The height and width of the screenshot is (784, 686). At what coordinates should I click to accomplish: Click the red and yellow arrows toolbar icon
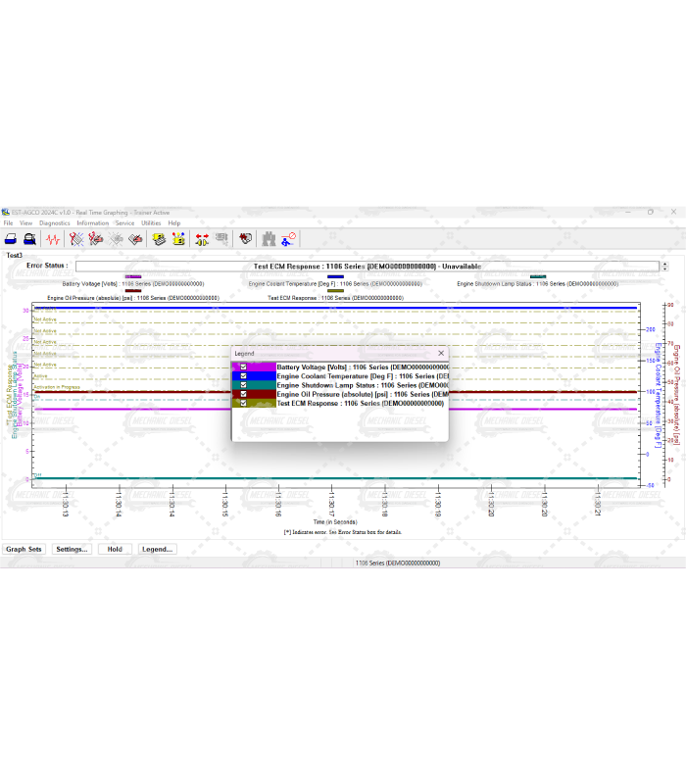coord(201,238)
